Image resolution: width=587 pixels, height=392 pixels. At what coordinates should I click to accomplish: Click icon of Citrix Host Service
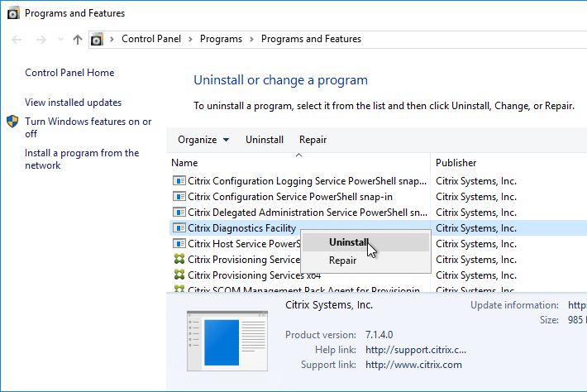pos(179,244)
